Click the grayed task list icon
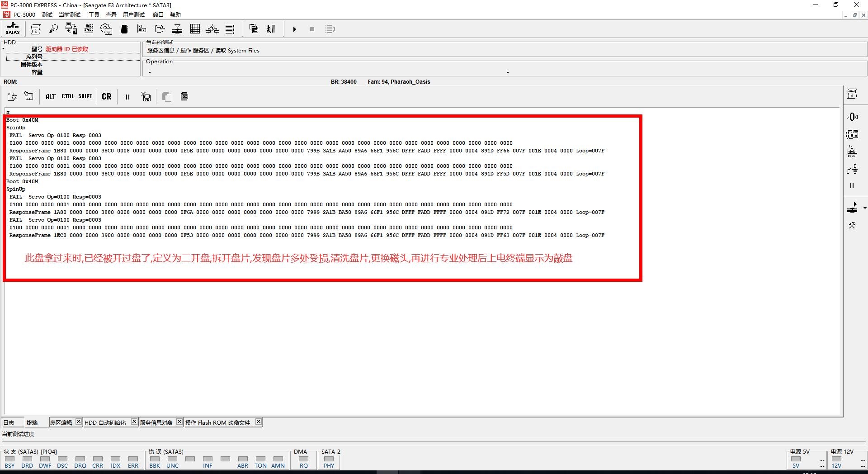Image resolution: width=868 pixels, height=474 pixels. [x=330, y=29]
